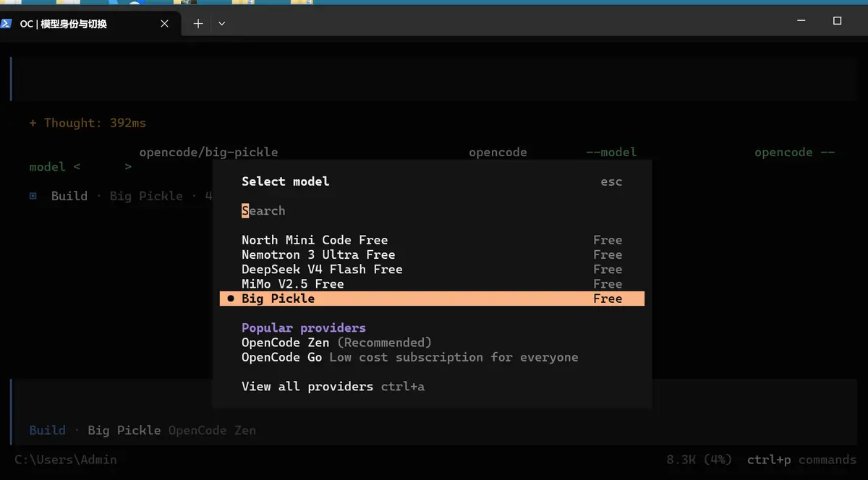The image size is (868, 480).
Task: Click OpenCode Zen in bottom status line
Action: coord(212,430)
